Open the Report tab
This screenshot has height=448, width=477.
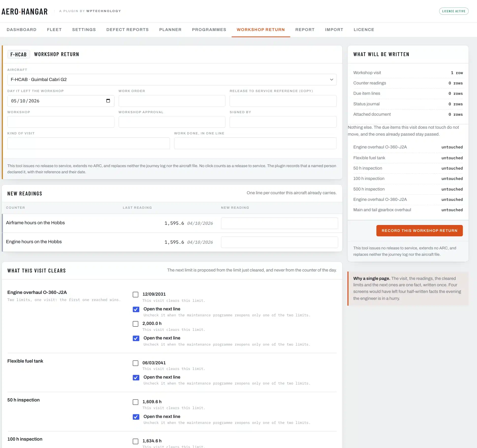pyautogui.click(x=305, y=30)
